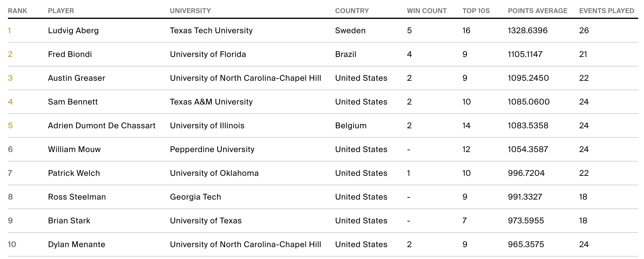The image size is (644, 259).
Task: Click the EVENTS PLAYED column header
Action: (606, 11)
